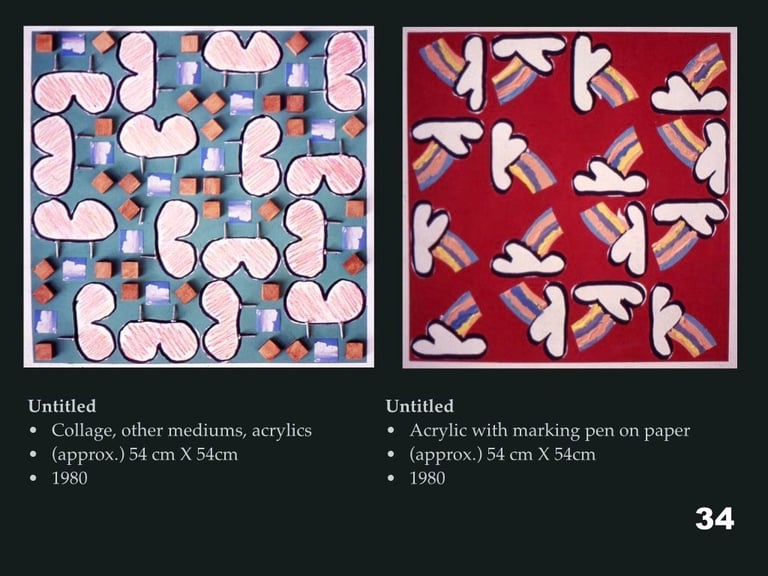Click left artwork's "(approx.) 54 cm X 54cm" line
The image size is (768, 576).
pyautogui.click(x=144, y=455)
